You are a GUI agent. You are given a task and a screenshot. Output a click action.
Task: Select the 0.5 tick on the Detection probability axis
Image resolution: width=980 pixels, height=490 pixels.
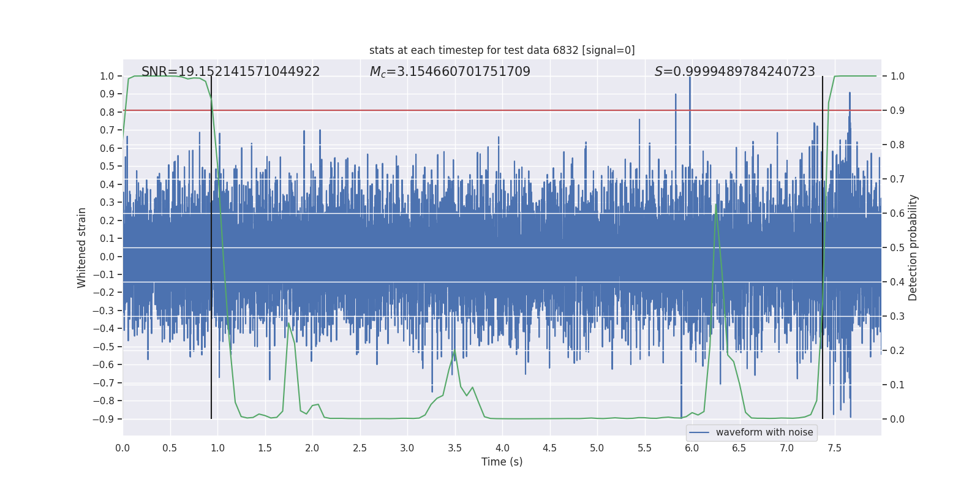[x=897, y=248]
